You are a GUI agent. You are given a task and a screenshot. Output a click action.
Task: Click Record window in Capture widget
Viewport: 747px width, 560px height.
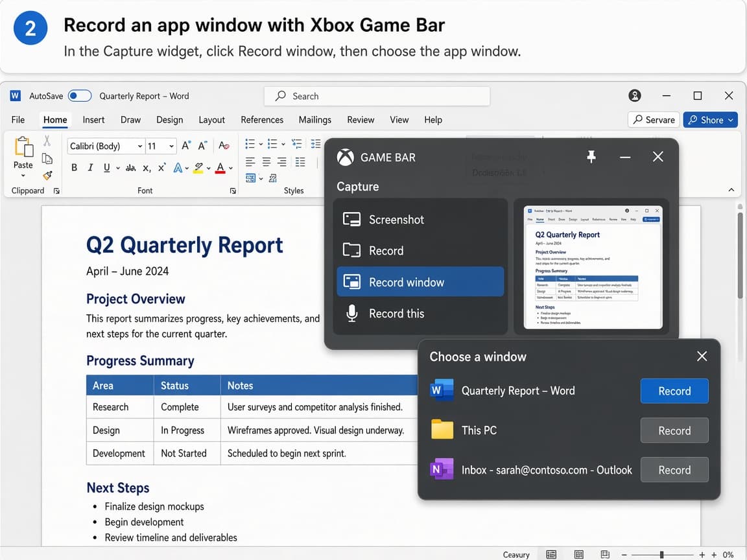[420, 282]
